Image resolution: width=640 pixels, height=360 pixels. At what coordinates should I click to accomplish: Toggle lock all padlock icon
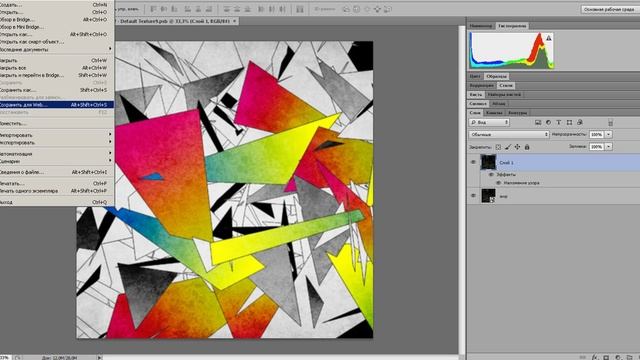(527, 147)
